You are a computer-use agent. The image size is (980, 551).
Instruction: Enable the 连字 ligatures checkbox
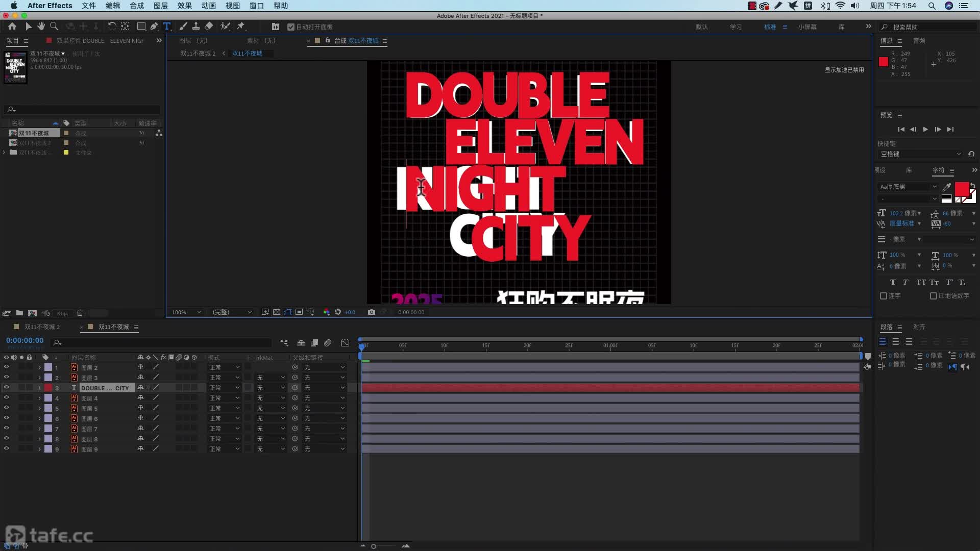pos(884,296)
